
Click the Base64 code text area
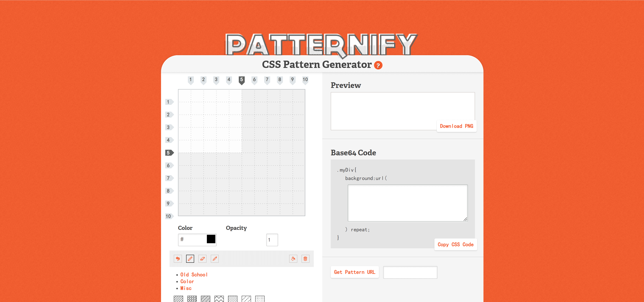tap(407, 203)
